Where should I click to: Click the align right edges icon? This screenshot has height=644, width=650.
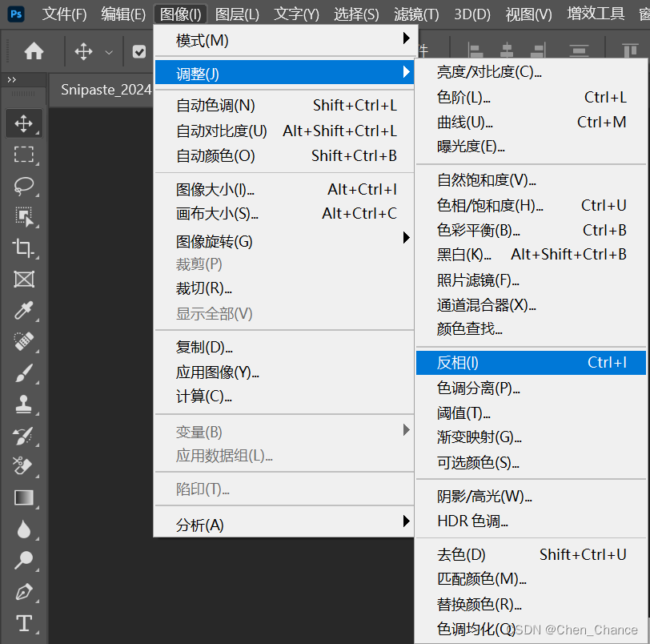tap(538, 51)
